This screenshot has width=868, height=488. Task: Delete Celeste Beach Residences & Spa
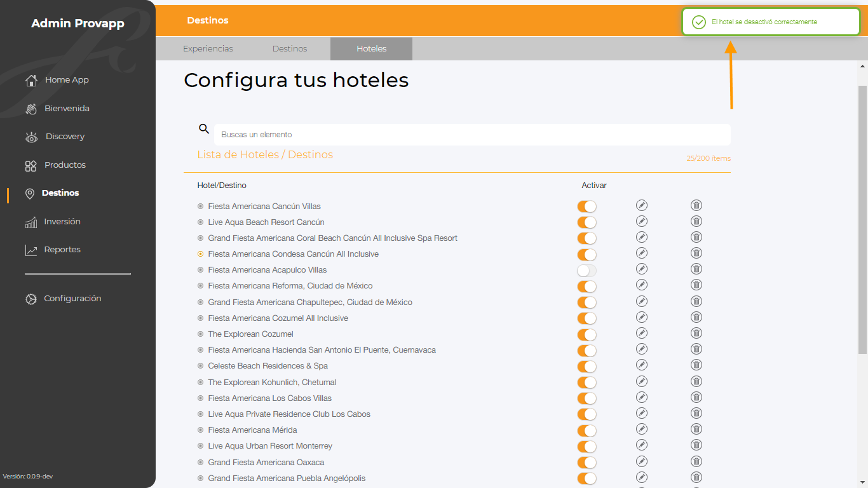[x=696, y=365]
